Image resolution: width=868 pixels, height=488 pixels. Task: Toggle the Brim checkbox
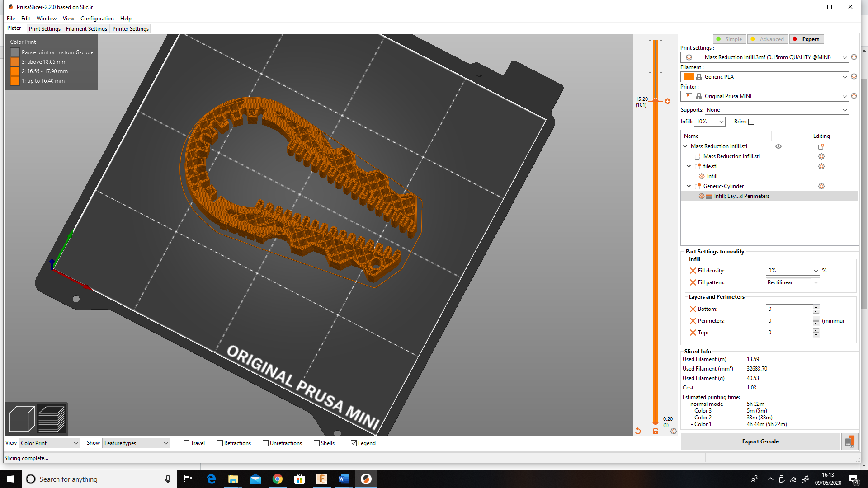[x=751, y=122]
